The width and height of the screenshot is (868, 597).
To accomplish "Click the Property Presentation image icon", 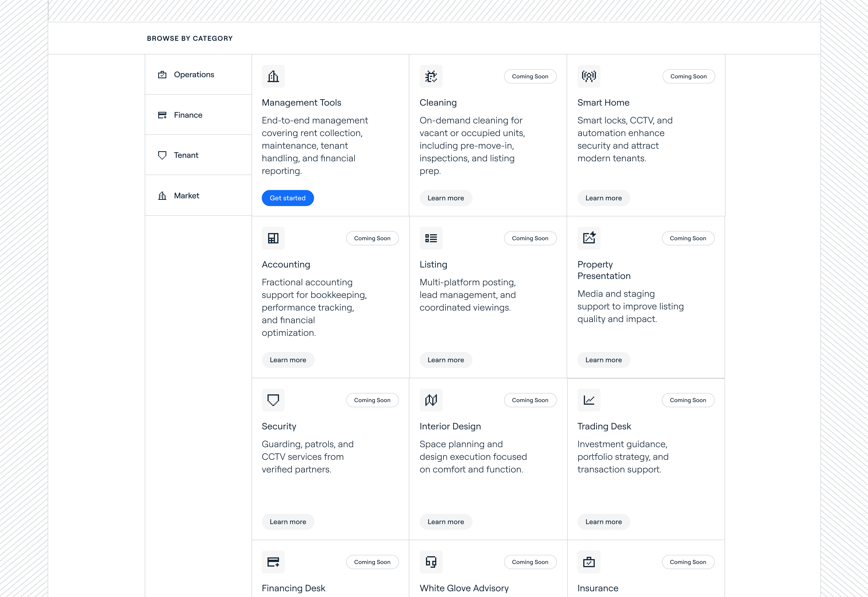I will click(589, 238).
